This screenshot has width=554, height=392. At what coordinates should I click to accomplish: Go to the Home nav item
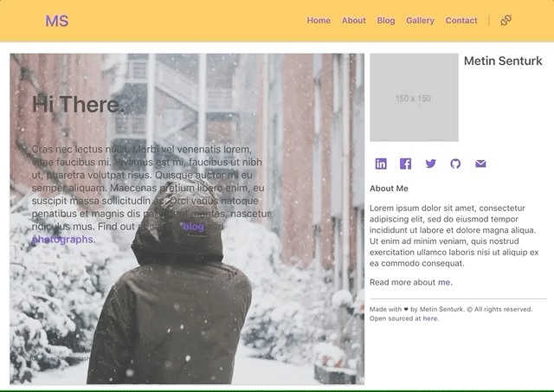(319, 21)
